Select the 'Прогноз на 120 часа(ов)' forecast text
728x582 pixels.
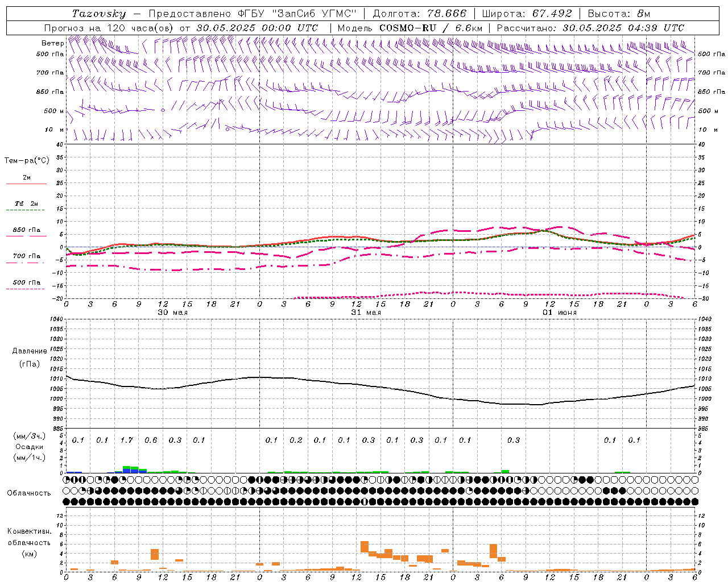coord(110,28)
